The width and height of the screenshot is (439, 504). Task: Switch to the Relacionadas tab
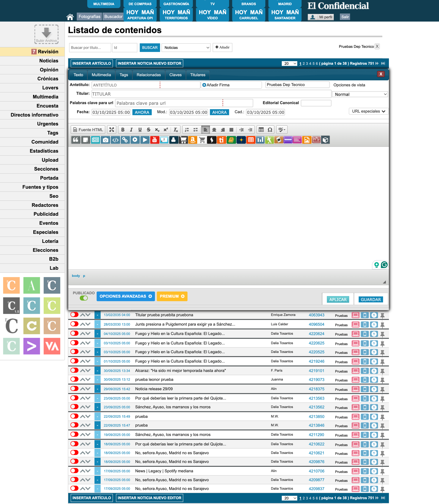[x=149, y=75]
